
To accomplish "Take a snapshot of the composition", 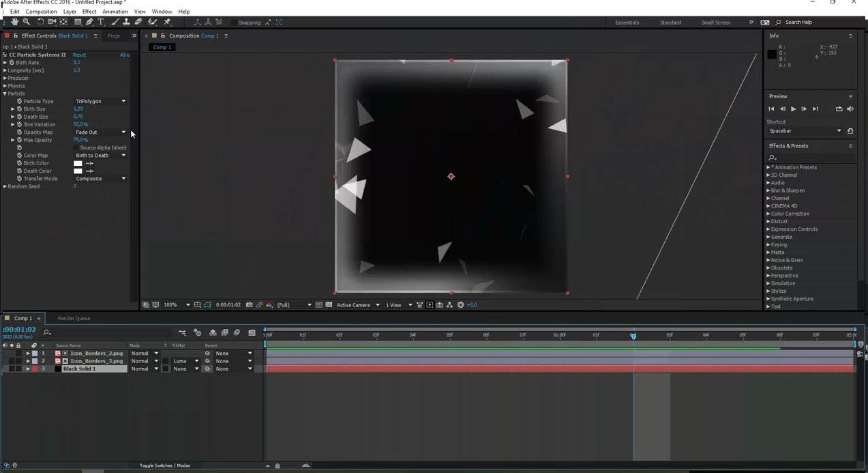I will tap(249, 305).
